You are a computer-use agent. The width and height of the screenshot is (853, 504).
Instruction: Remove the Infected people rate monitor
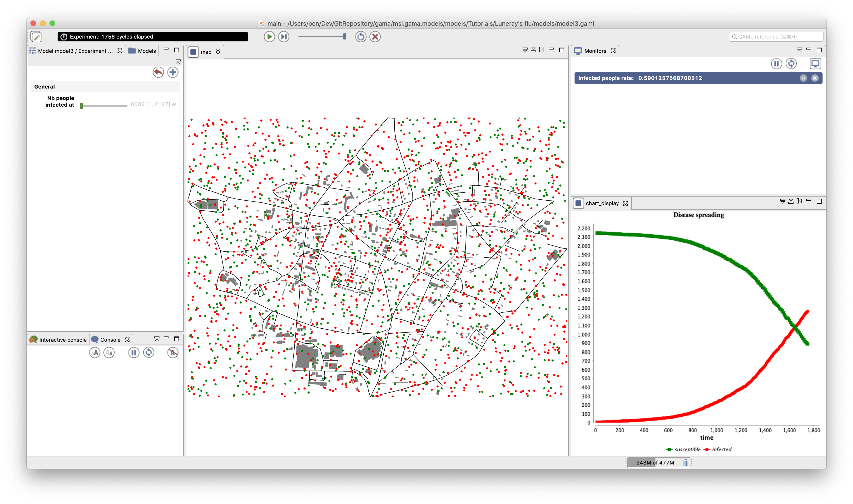coord(815,78)
